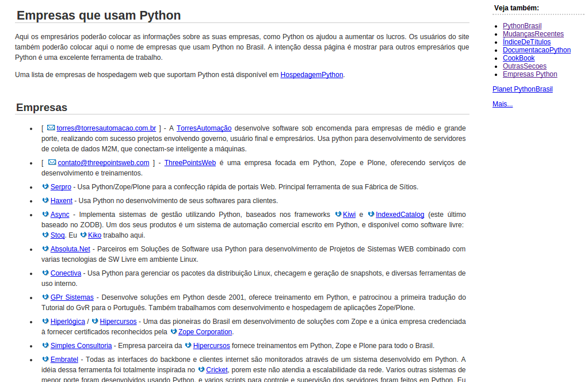This screenshot has height=382, width=588.
Task: Click the globe icon beside Stoq
Action: pos(45,235)
